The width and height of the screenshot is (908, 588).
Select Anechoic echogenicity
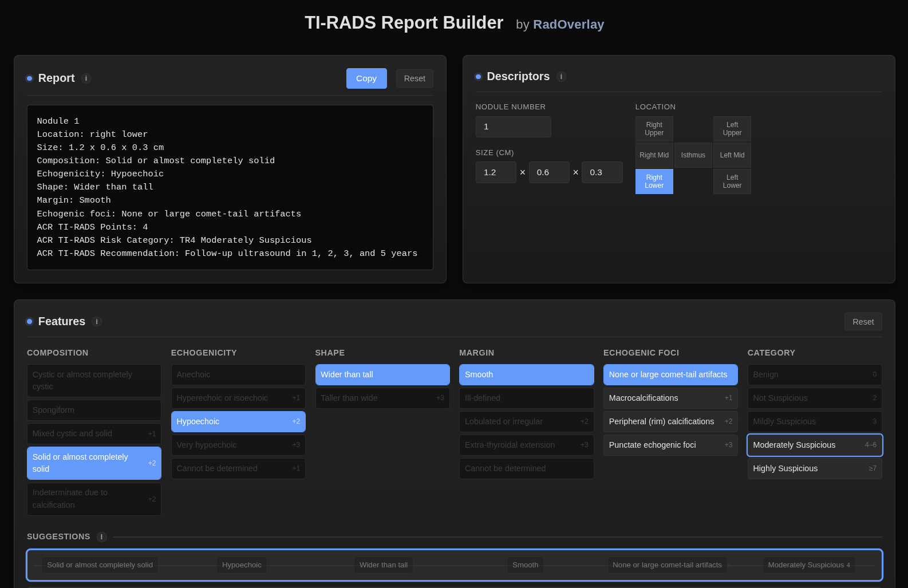(238, 374)
